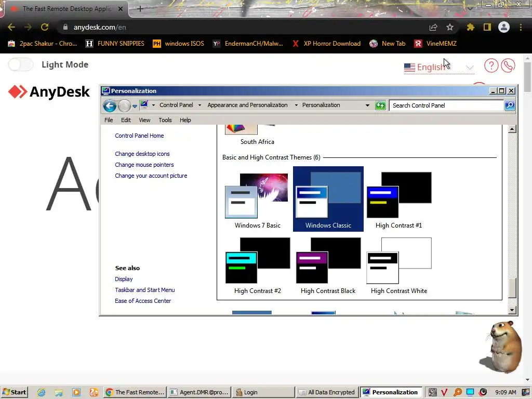Click the AnyDesk phone contact icon
Screen dimensions: 532x399
coord(508,65)
